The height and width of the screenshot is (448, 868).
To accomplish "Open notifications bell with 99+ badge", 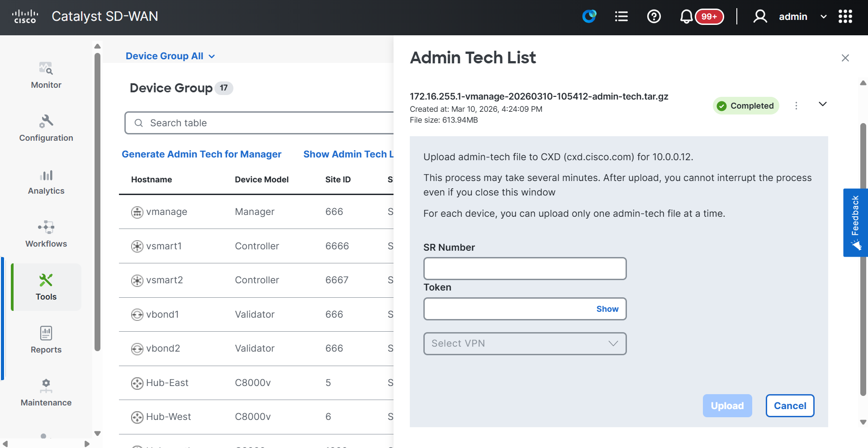I will click(x=686, y=17).
